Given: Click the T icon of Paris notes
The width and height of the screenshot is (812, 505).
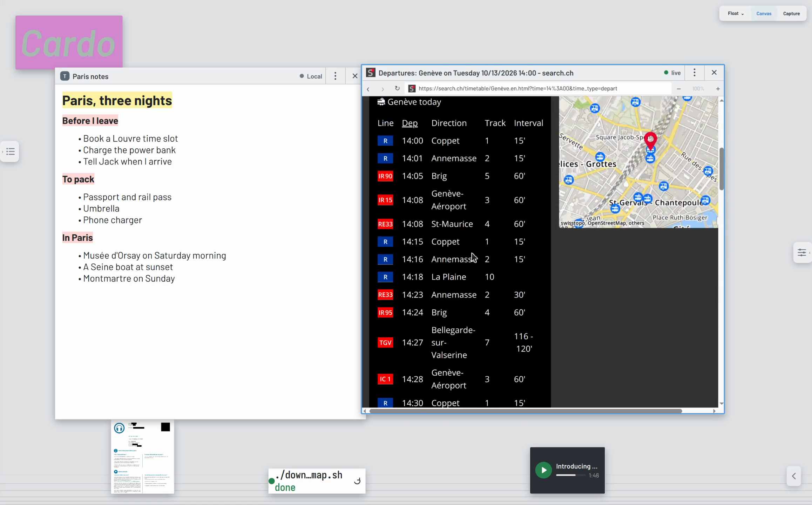Looking at the screenshot, I should tap(65, 76).
